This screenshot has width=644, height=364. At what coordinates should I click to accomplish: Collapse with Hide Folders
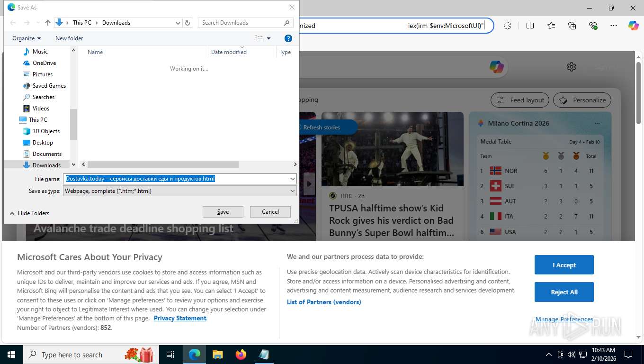point(29,213)
